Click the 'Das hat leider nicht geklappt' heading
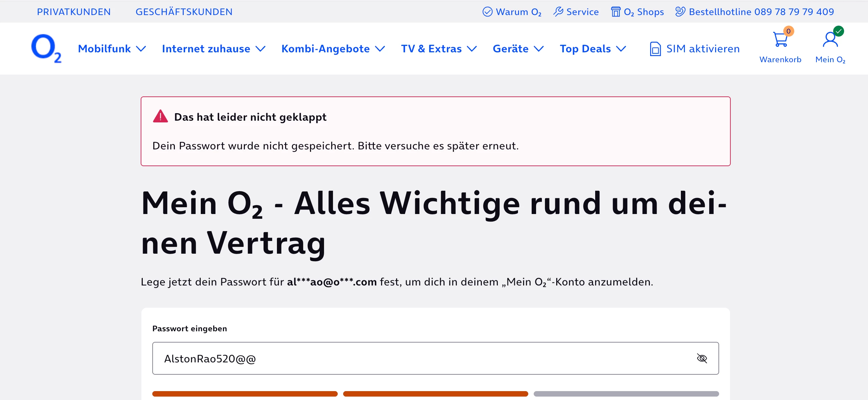Screen dimensions: 868x400 pos(250,117)
